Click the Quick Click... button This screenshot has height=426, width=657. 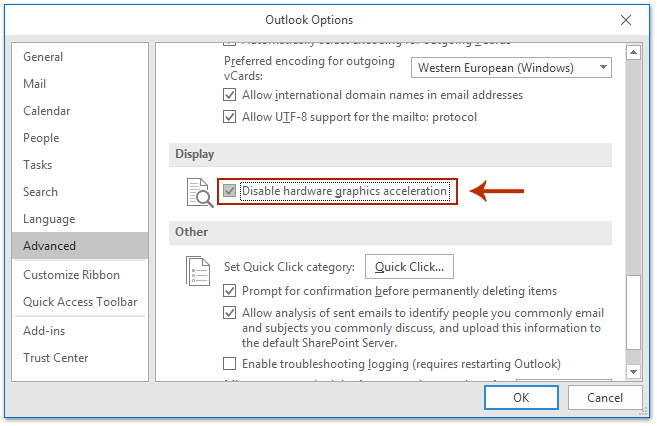(410, 267)
